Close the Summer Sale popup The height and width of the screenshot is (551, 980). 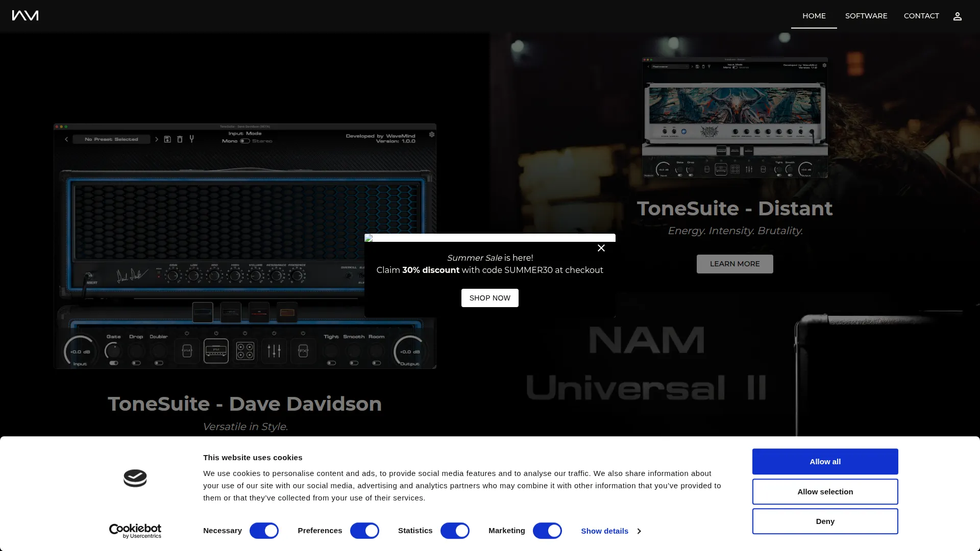(601, 248)
